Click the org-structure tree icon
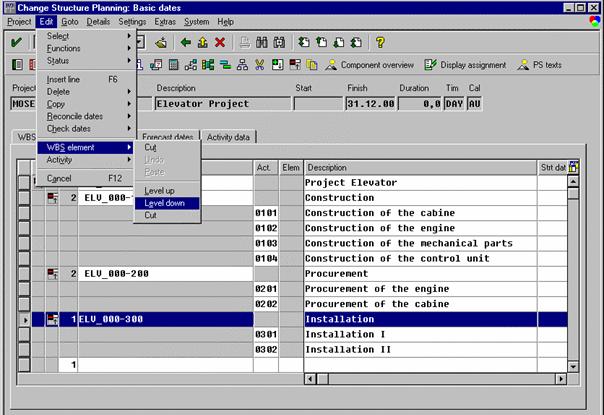The image size is (604, 415). point(242,65)
